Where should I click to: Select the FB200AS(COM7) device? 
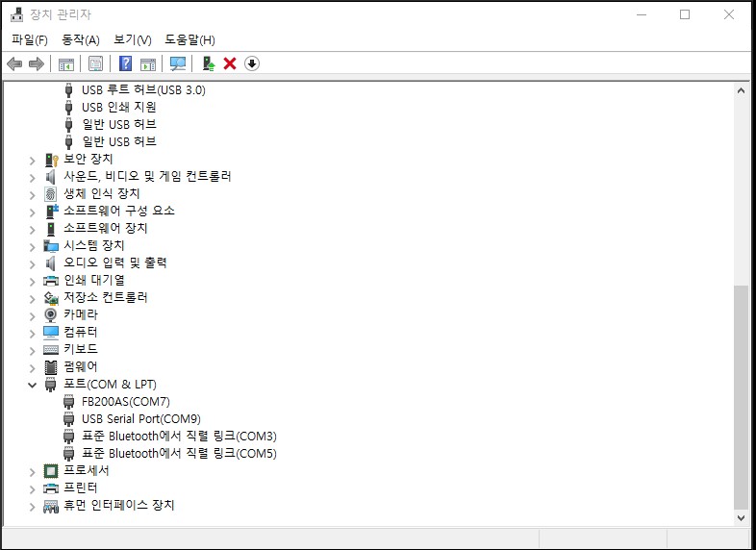(x=125, y=402)
